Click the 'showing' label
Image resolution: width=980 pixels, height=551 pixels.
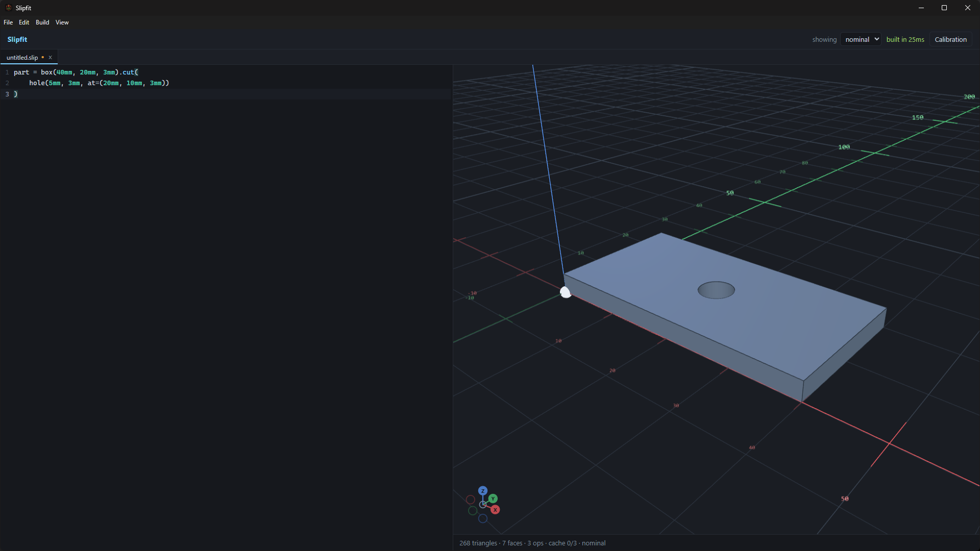point(824,39)
